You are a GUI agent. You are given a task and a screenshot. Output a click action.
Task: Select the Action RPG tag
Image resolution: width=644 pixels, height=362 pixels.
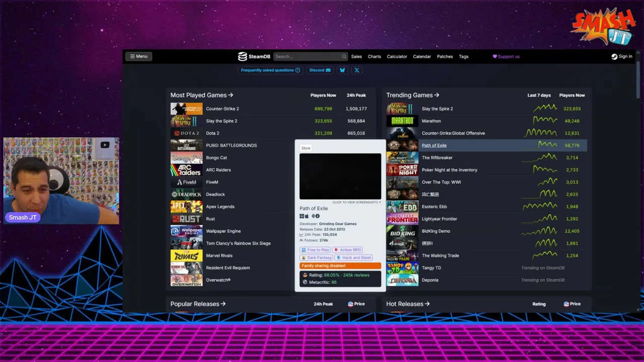click(348, 250)
